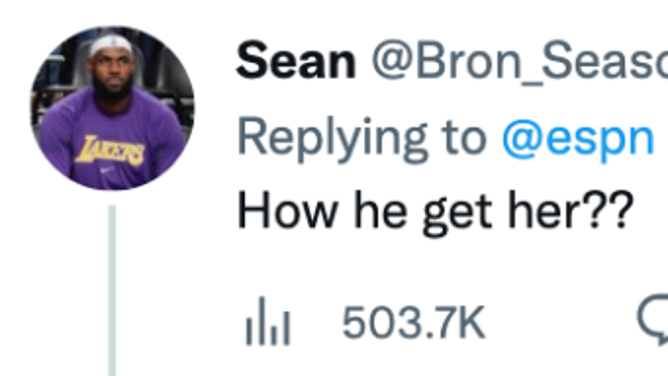Select the vertical thread connector line
Image resolution: width=668 pixels, height=376 pixels.
112,290
